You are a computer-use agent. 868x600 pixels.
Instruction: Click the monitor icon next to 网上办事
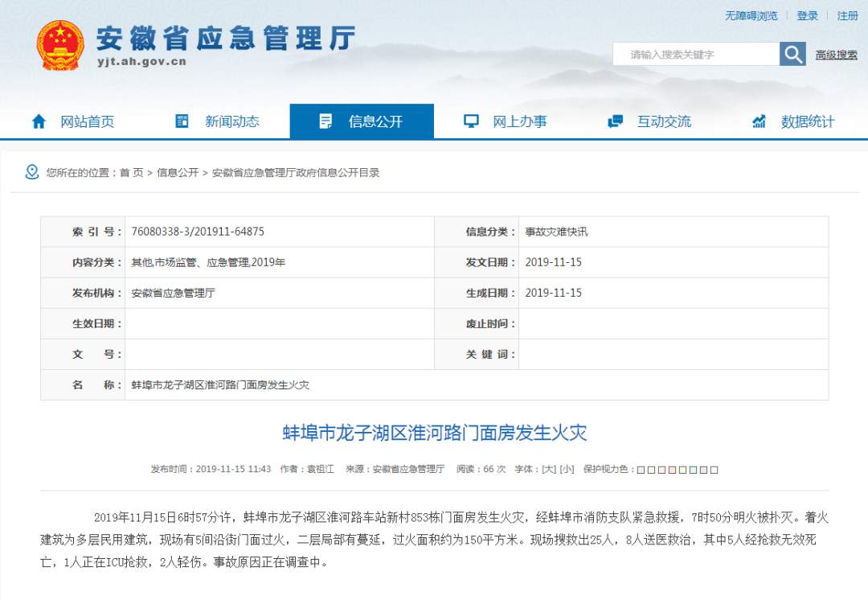click(x=469, y=121)
